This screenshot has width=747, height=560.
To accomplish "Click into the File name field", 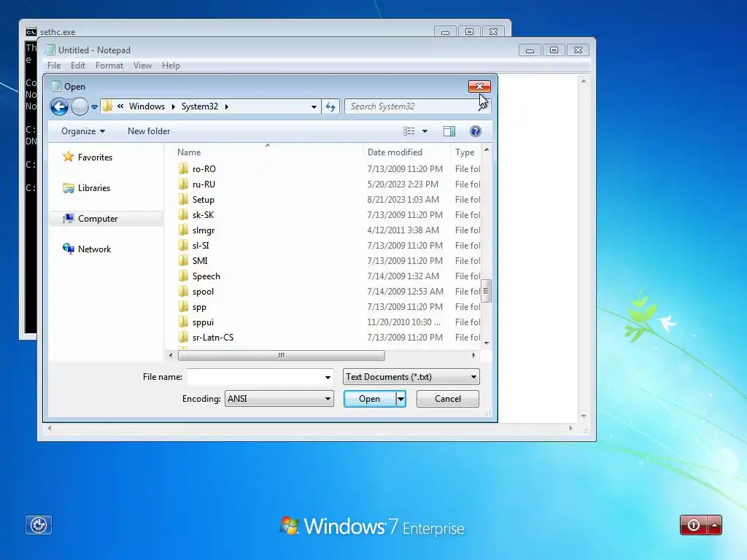I will 255,377.
